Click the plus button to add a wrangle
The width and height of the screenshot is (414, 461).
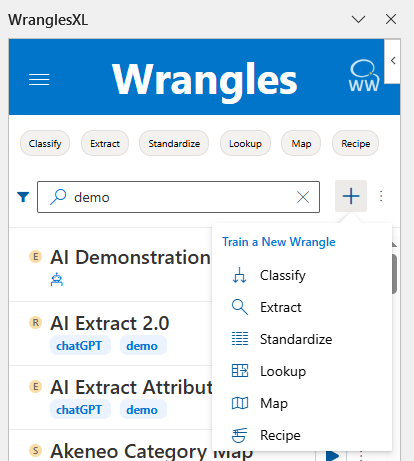click(x=351, y=196)
